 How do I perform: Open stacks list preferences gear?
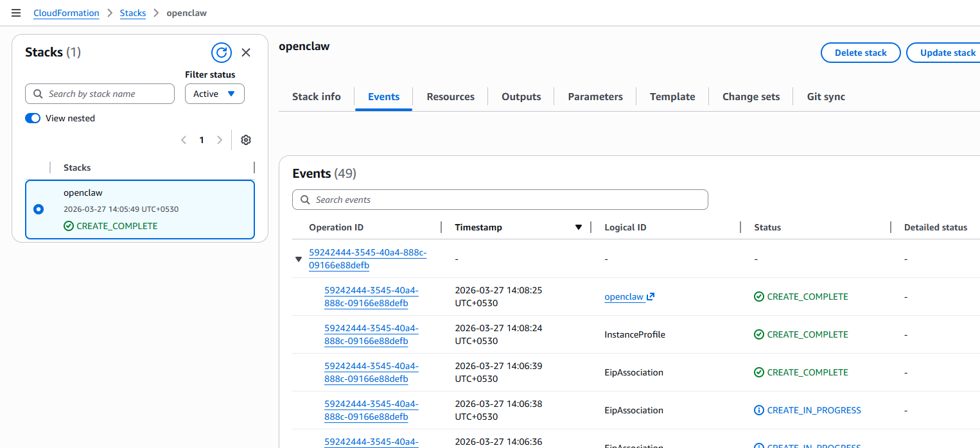[246, 140]
